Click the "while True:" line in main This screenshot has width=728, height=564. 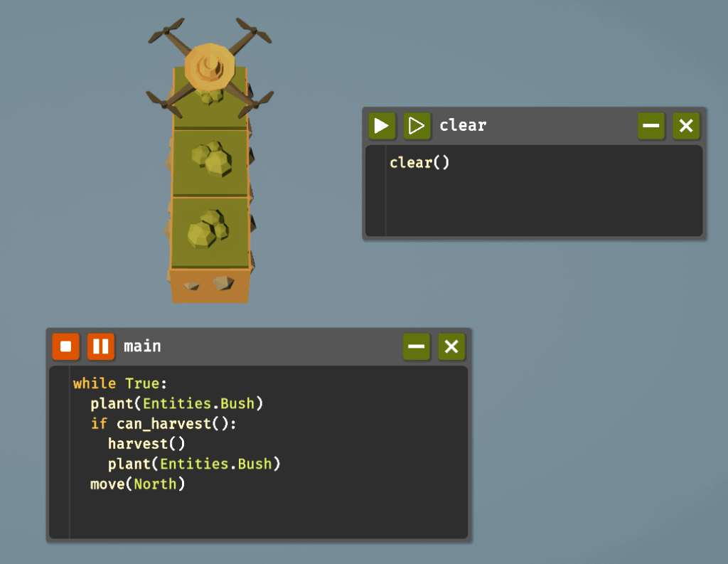[119, 384]
